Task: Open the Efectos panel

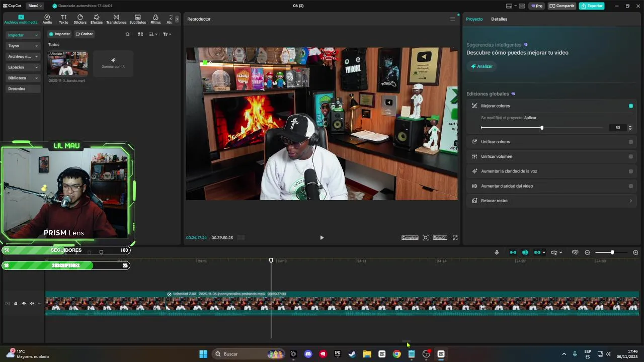Action: 97,19
